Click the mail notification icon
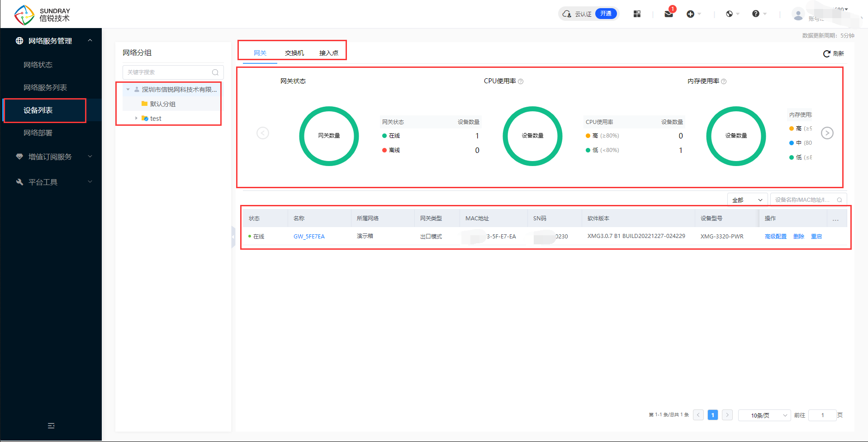 (x=669, y=14)
